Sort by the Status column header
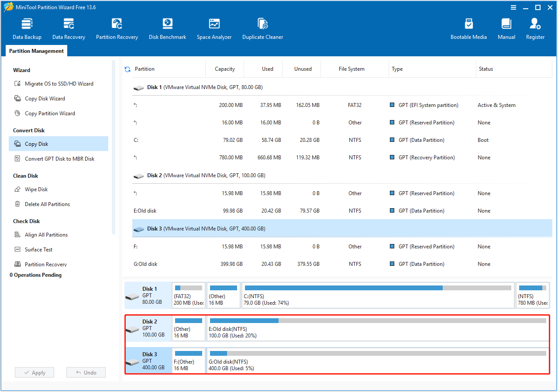558x392 pixels. pyautogui.click(x=514, y=69)
